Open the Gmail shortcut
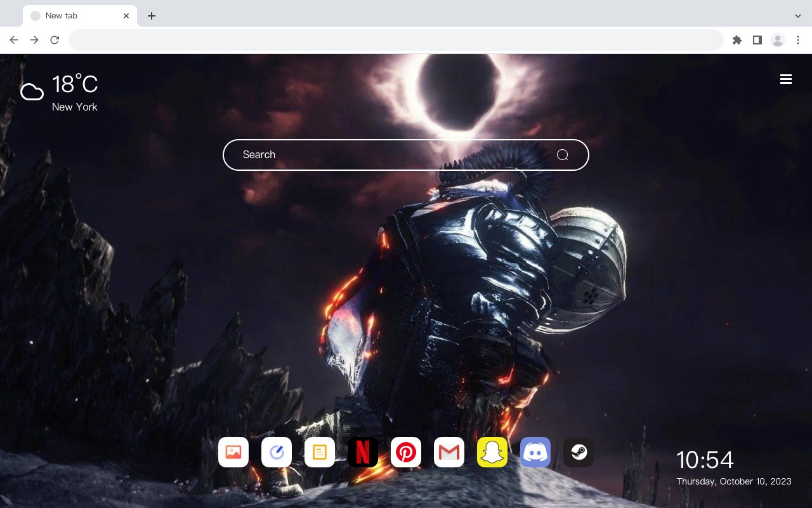 pyautogui.click(x=449, y=452)
